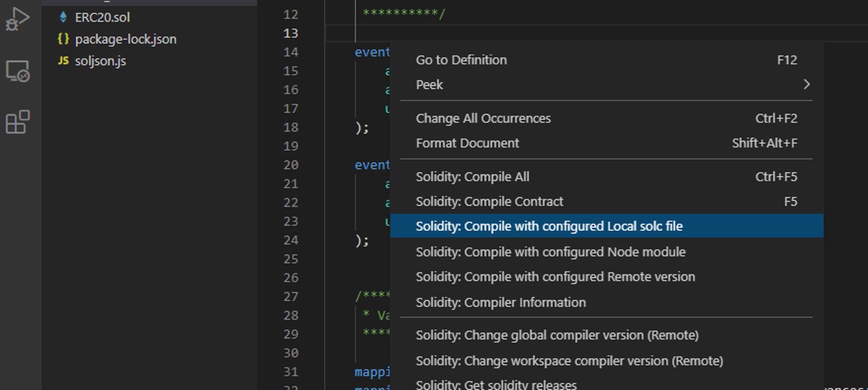The height and width of the screenshot is (390, 868).
Task: Click the closing parenthesis on line 18
Action: tap(358, 127)
